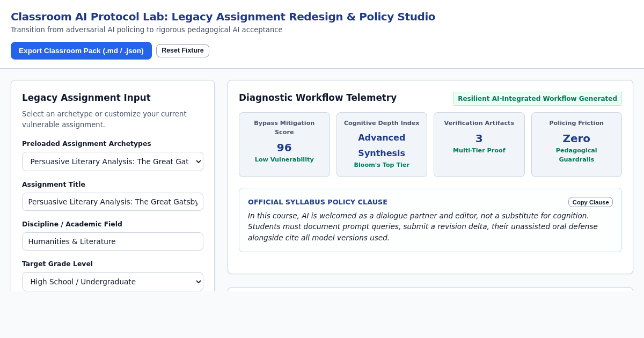Image resolution: width=644 pixels, height=338 pixels.
Task: Open Preloaded Assignment Archetypes dropdown
Action: (113, 161)
